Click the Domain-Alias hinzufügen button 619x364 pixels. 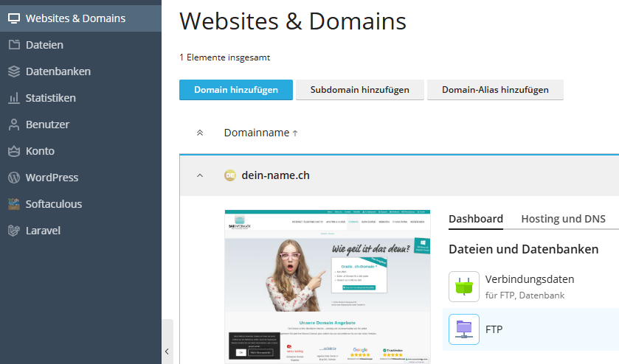coord(495,90)
